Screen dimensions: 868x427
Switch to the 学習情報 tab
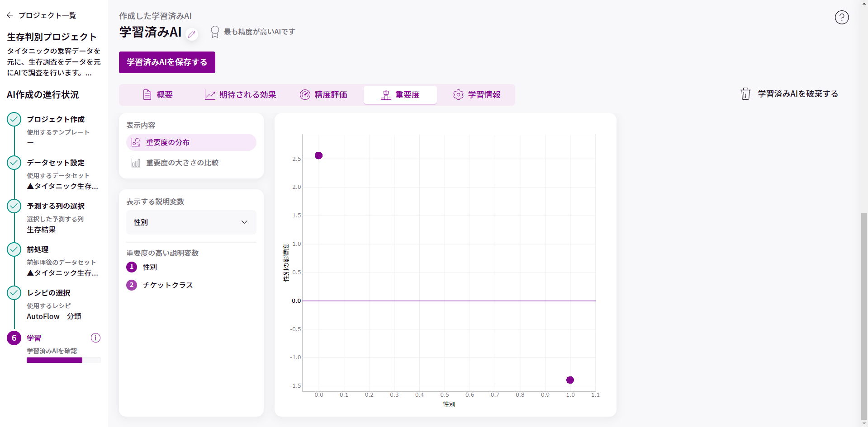(477, 95)
